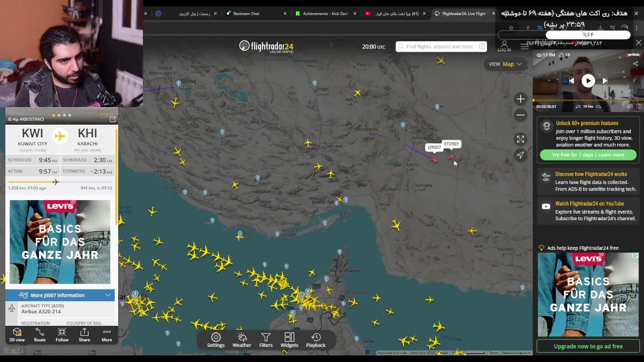Click the Flightradar24 logo
The image size is (644, 362).
pos(266,46)
